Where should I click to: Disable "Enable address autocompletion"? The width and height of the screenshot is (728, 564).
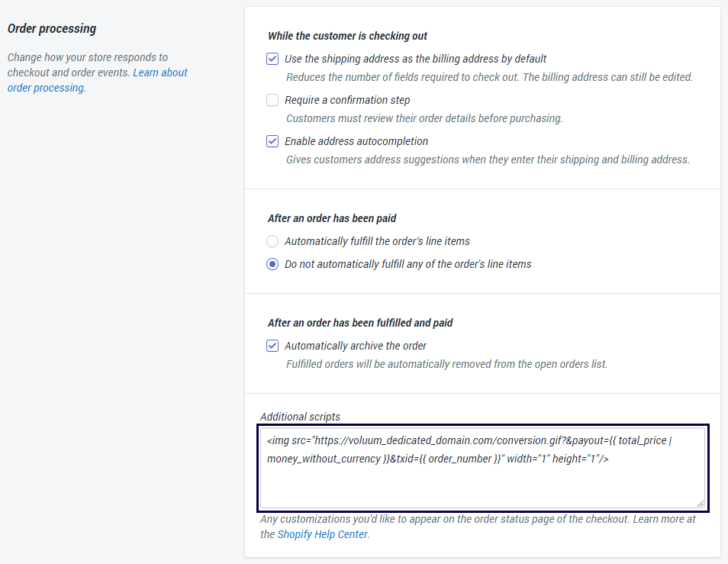pos(272,141)
